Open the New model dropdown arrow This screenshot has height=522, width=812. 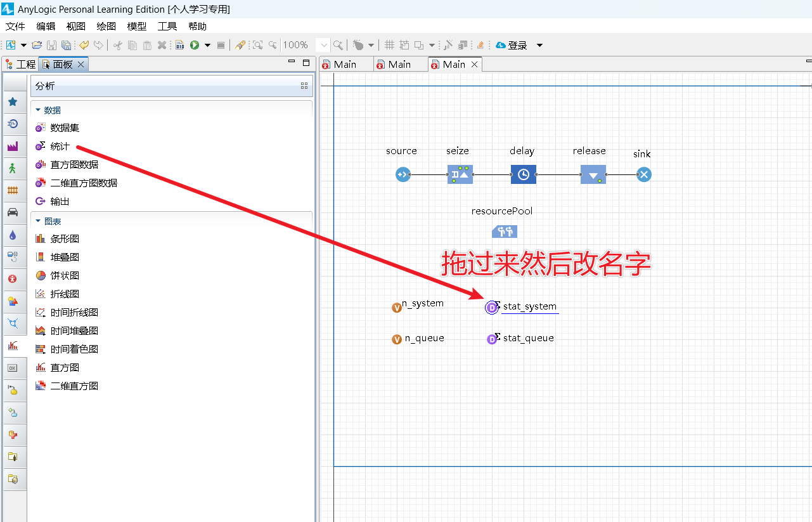23,45
